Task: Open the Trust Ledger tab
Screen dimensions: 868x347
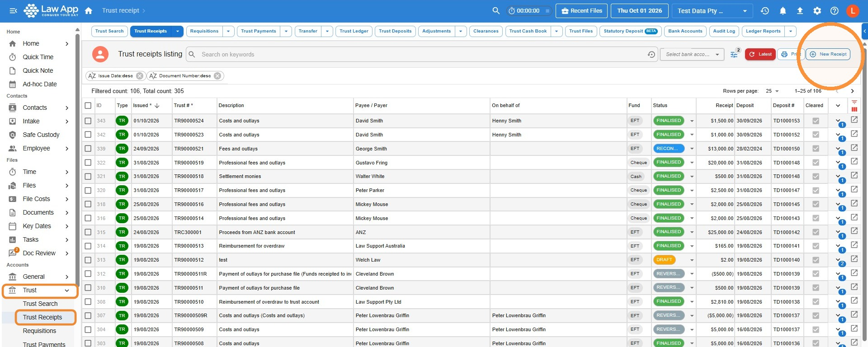Action: click(x=354, y=31)
